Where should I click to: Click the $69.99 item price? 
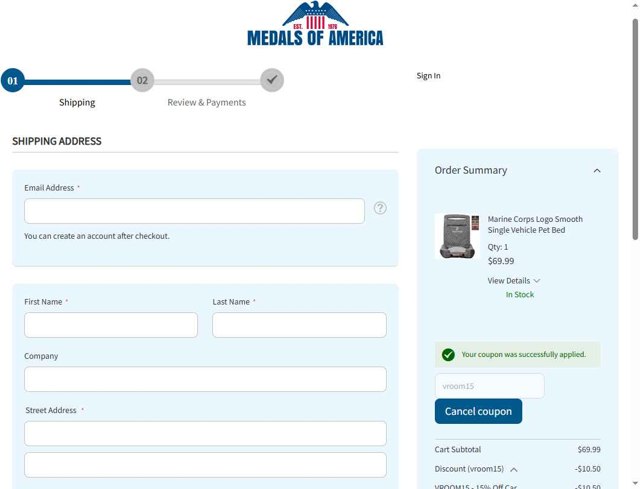(x=501, y=261)
